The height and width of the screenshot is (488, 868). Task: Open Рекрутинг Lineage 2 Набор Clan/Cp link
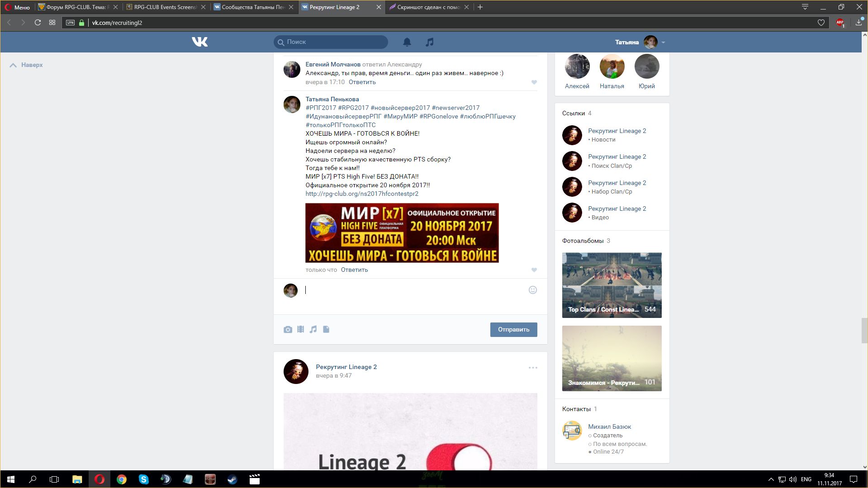point(617,183)
